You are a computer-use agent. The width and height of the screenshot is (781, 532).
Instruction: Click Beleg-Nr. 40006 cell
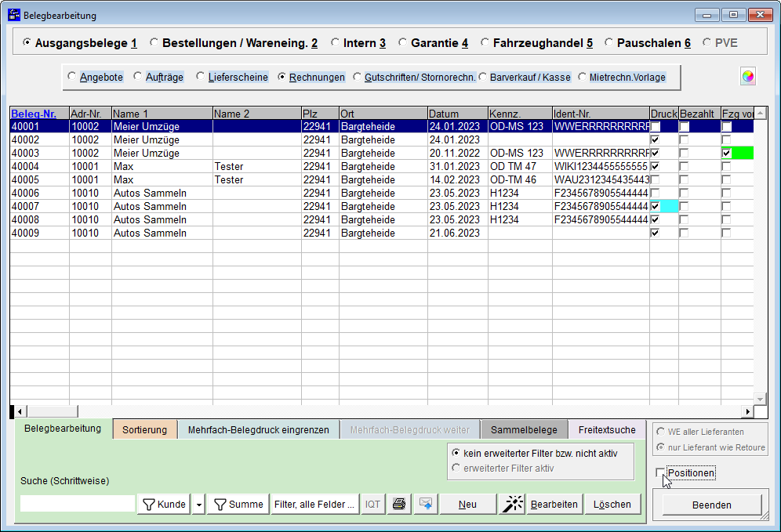39,193
